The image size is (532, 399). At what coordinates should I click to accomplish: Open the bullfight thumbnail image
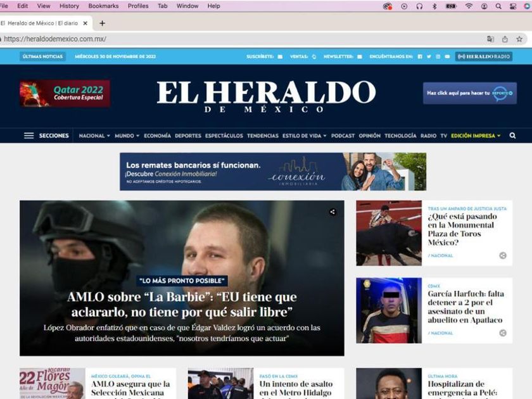coord(389,233)
